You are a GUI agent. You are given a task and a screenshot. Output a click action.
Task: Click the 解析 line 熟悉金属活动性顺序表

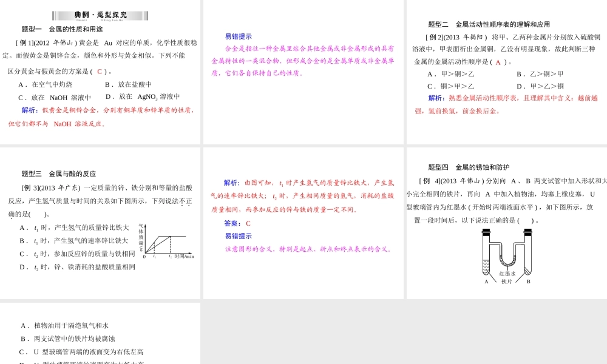[x=513, y=98]
